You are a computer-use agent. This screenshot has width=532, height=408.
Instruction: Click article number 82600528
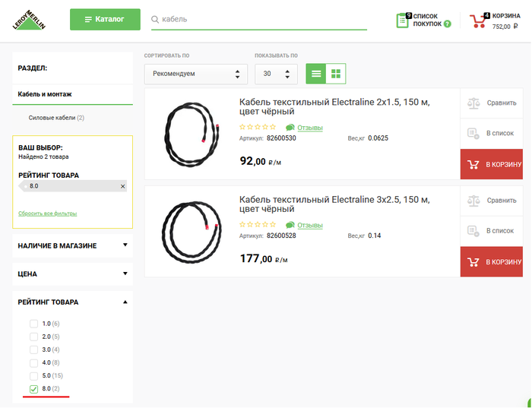pos(281,236)
